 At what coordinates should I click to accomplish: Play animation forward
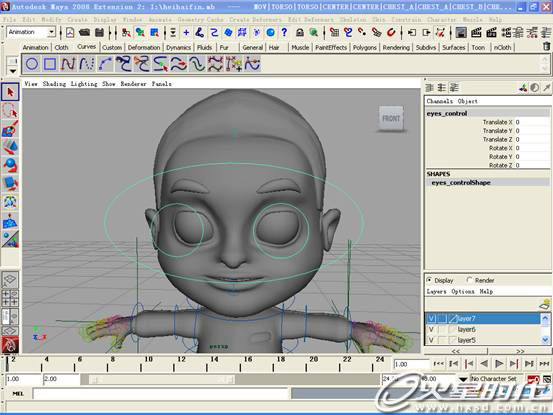pyautogui.click(x=499, y=364)
